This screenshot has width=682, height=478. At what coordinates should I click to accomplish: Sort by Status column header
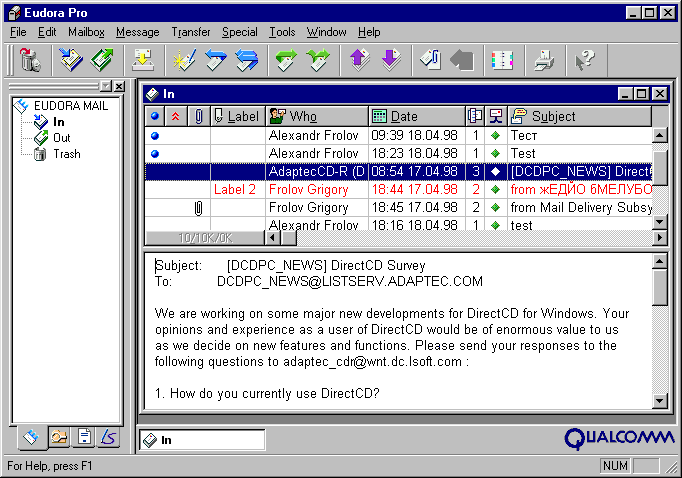click(x=155, y=116)
